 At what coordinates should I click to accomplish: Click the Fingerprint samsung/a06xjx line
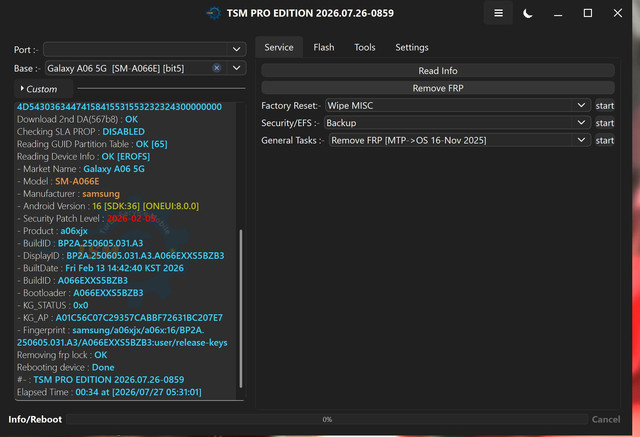[122, 336]
